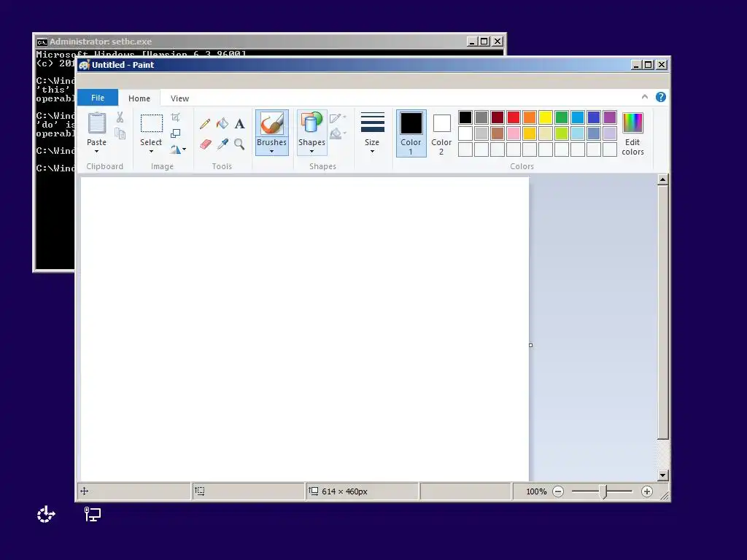
Task: Pick the pink color swatch
Action: tap(514, 133)
